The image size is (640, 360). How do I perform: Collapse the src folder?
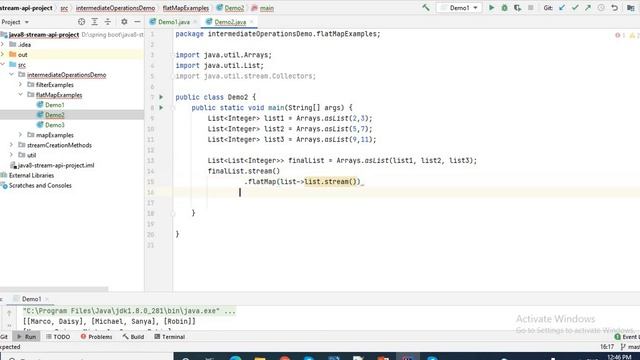[x=3, y=64]
